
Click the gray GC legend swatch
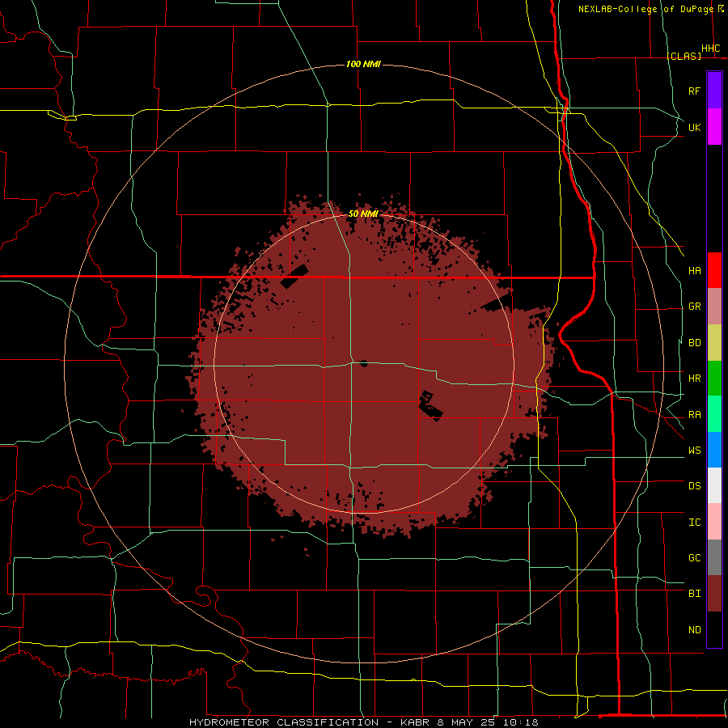tap(714, 557)
